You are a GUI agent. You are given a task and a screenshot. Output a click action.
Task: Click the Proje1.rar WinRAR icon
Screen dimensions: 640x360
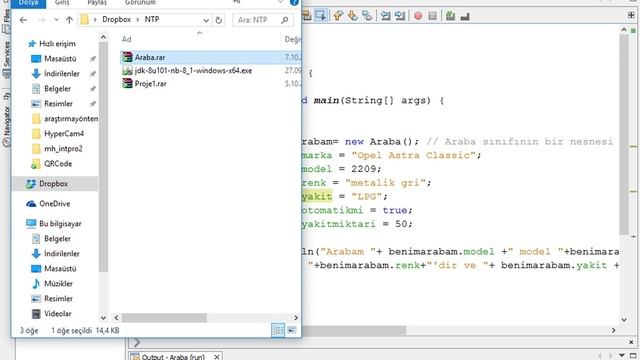point(127,84)
